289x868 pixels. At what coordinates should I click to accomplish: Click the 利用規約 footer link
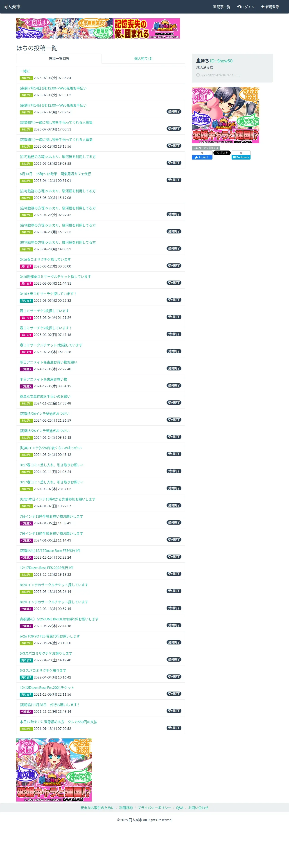pos(126,808)
